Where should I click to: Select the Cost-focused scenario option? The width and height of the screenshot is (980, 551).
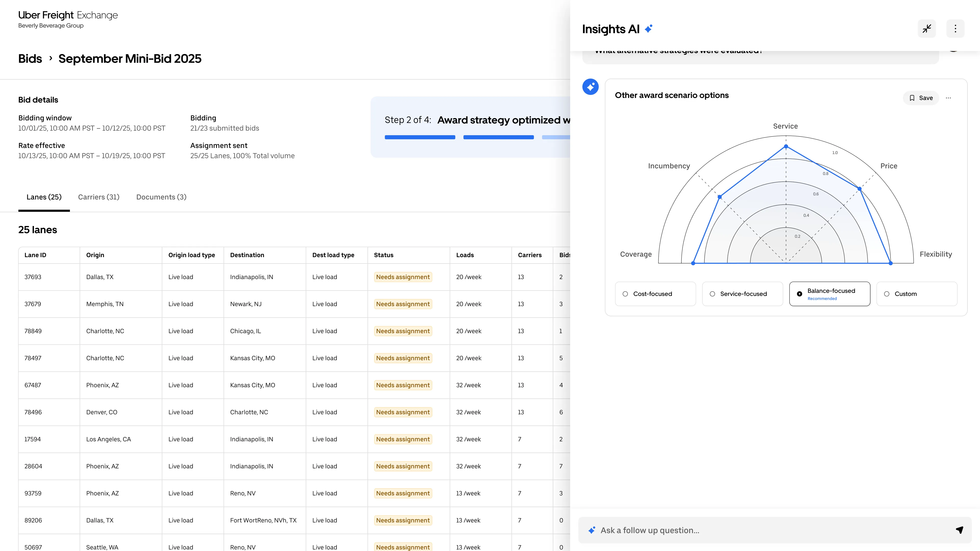(655, 294)
